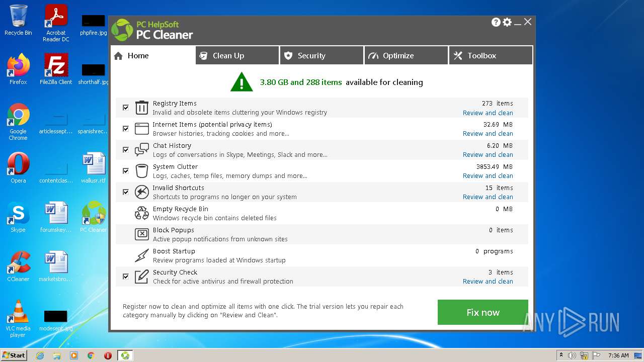Click the 'Block Popups' label
The image size is (644, 362).
coord(173,230)
